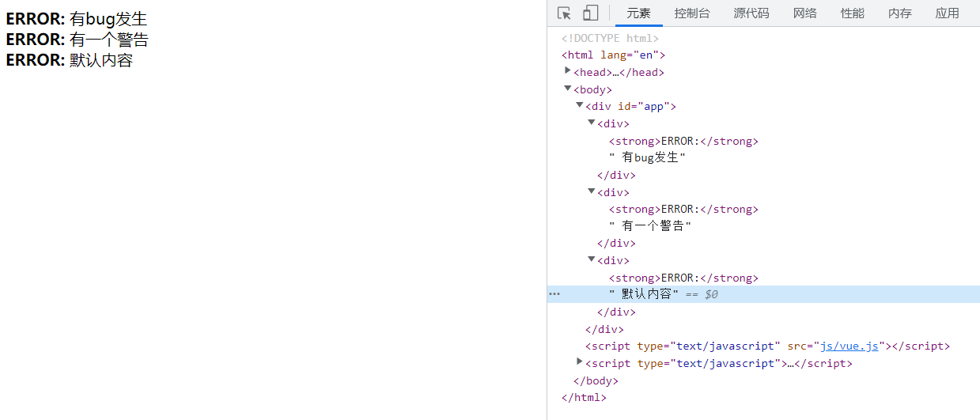Select the strong ERROR node above 默认内容
The height and width of the screenshot is (420, 980).
[683, 278]
